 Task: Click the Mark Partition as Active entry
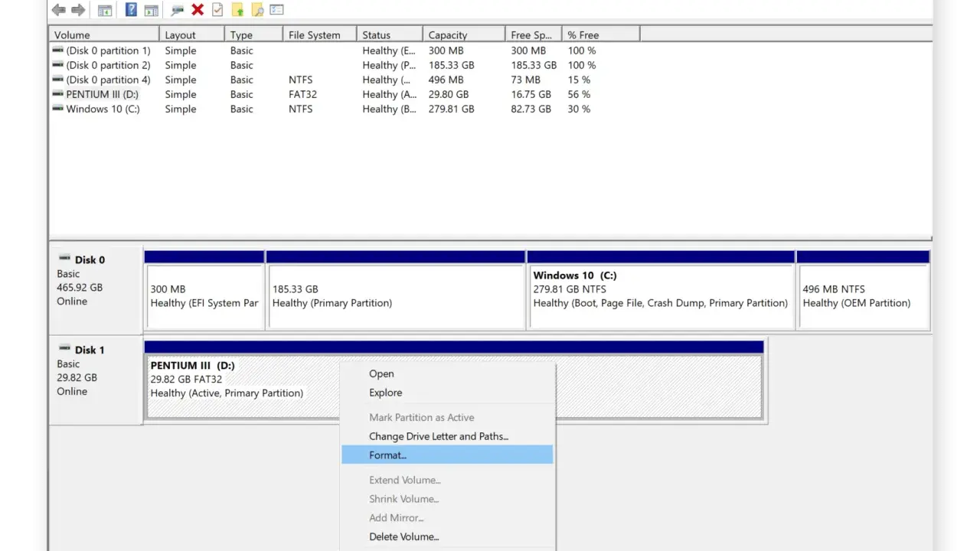tap(447, 417)
